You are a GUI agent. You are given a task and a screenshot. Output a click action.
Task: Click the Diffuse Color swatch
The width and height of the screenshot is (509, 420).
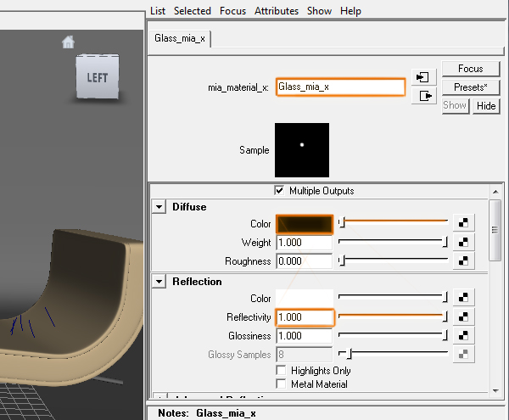click(305, 224)
